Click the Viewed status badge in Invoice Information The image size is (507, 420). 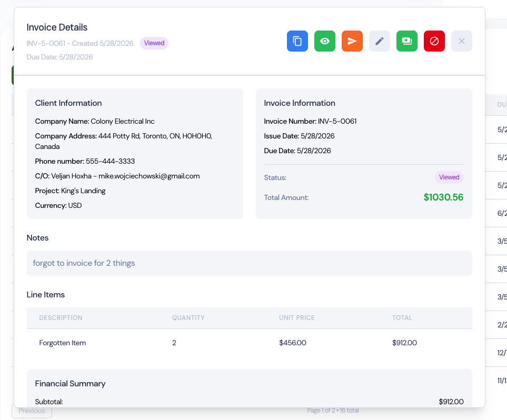click(x=449, y=177)
